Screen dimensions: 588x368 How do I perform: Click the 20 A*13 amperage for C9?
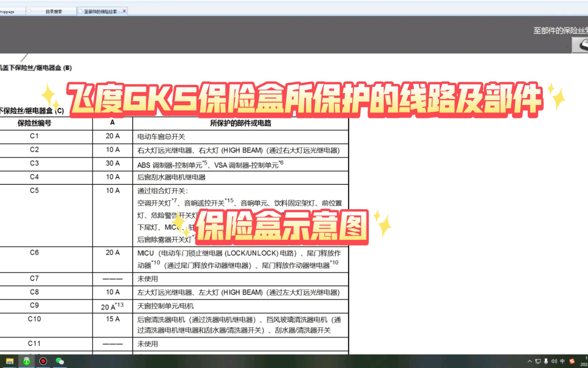[112, 306]
